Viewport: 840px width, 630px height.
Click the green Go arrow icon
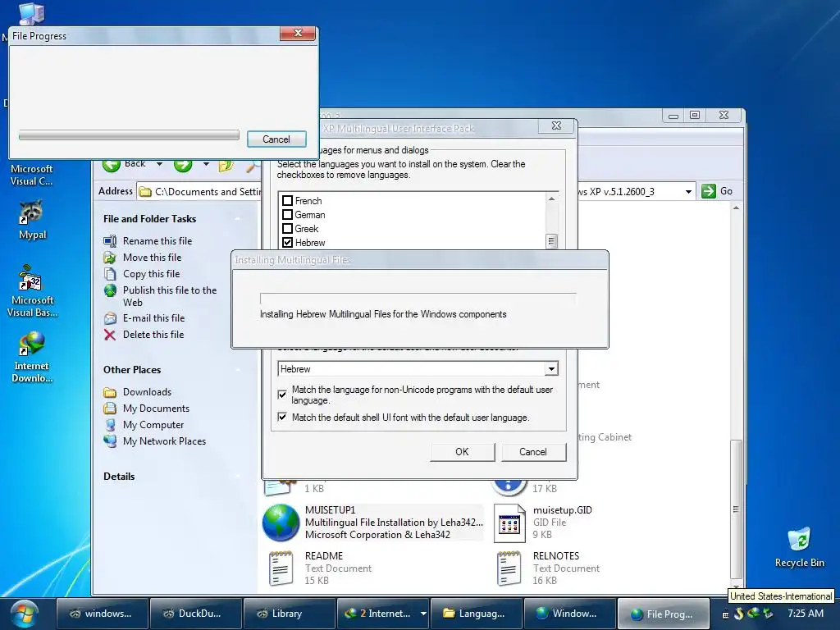[x=708, y=191]
